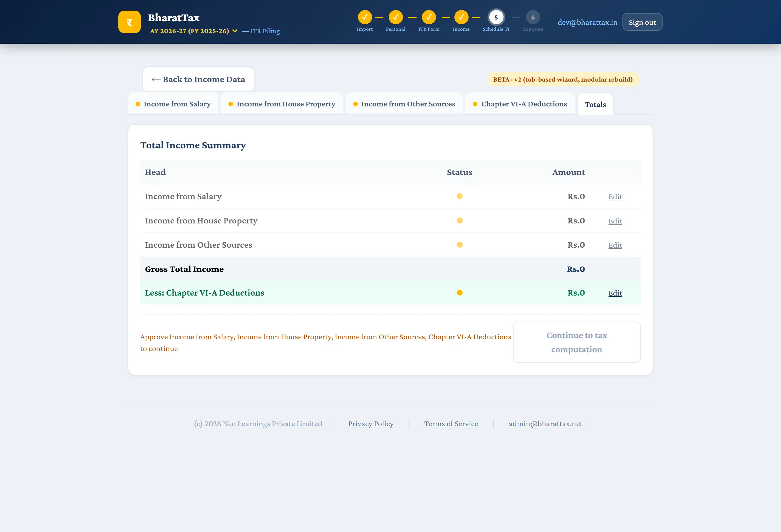This screenshot has height=532, width=781.
Task: Go back to Income Data
Action: click(198, 79)
